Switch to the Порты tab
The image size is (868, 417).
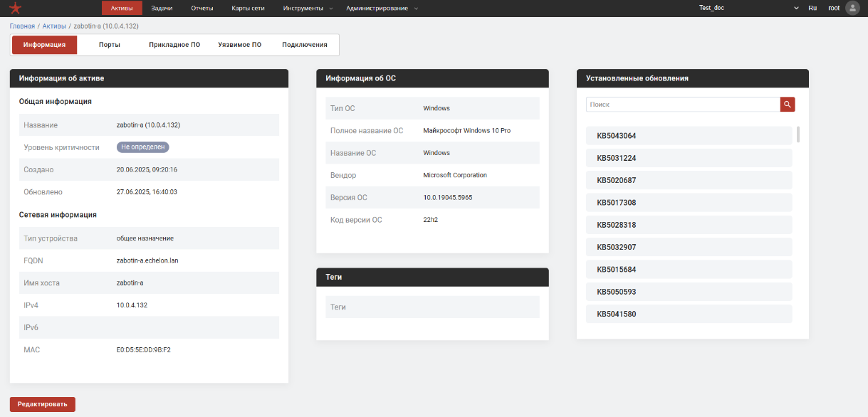[x=110, y=45]
